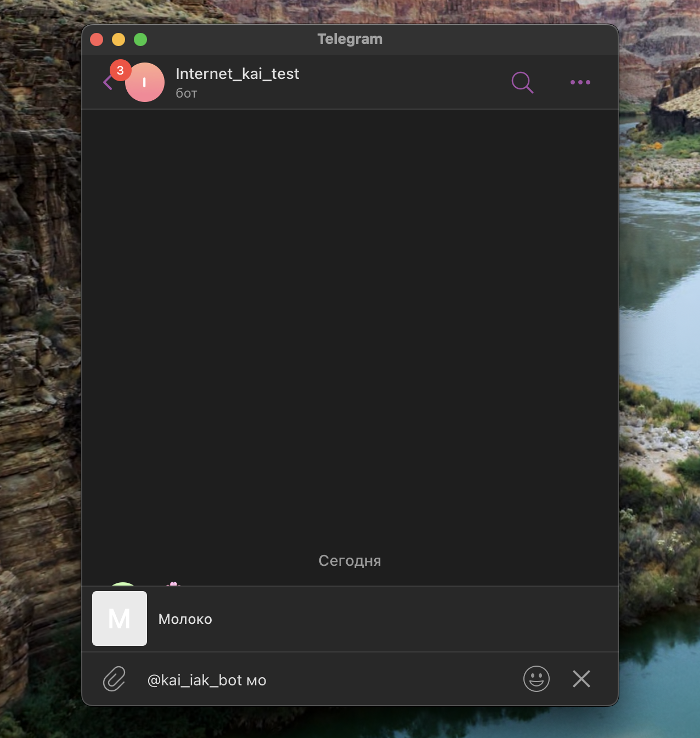Choose the Молоко inline result

pos(185,619)
